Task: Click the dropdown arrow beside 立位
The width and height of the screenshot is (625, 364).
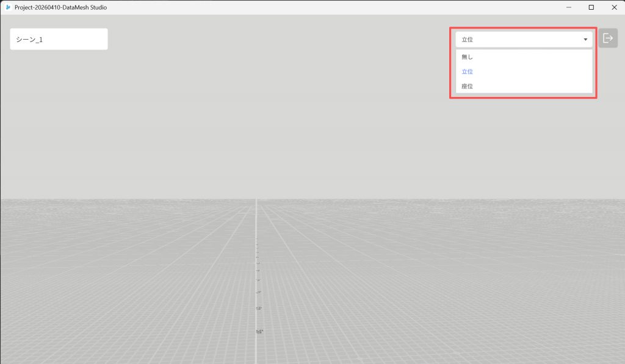Action: [585, 40]
